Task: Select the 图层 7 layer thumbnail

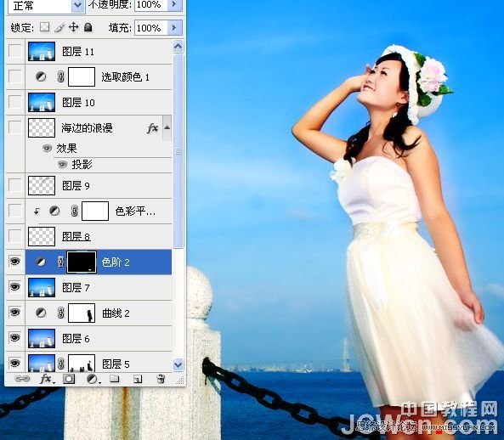Action: (42, 287)
